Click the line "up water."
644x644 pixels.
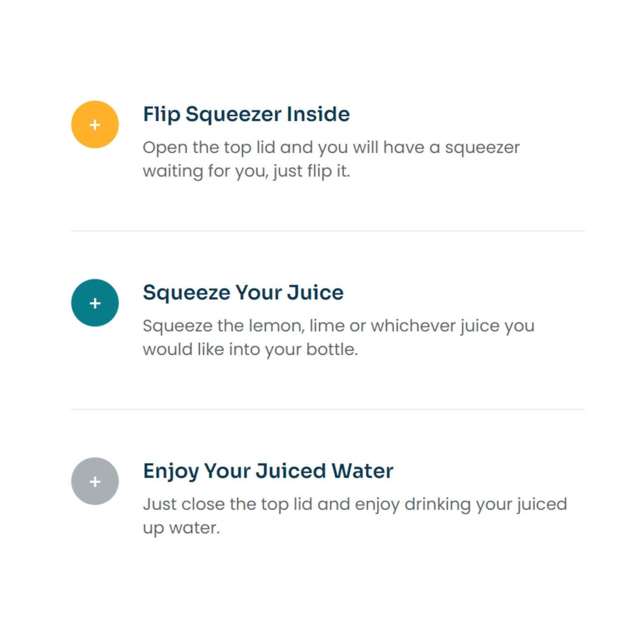181,528
